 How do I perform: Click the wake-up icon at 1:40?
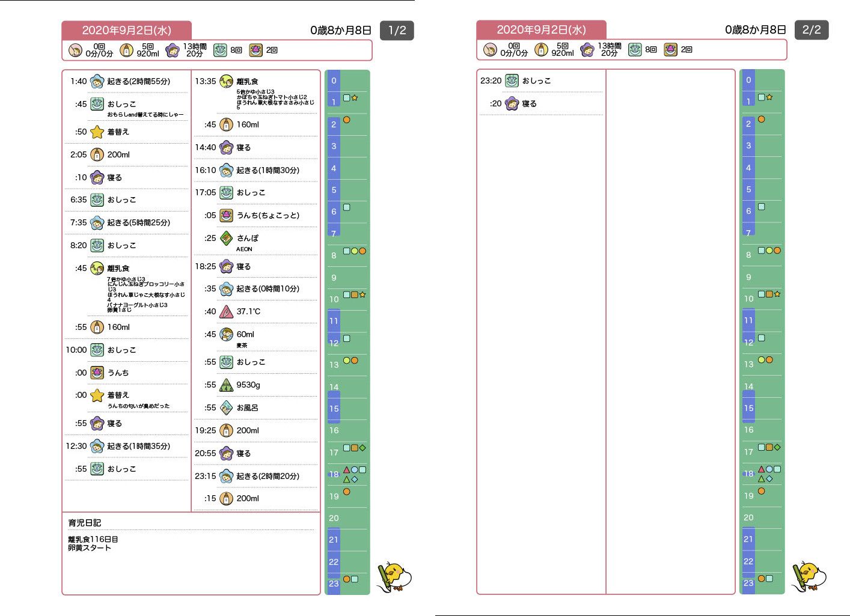(x=97, y=81)
